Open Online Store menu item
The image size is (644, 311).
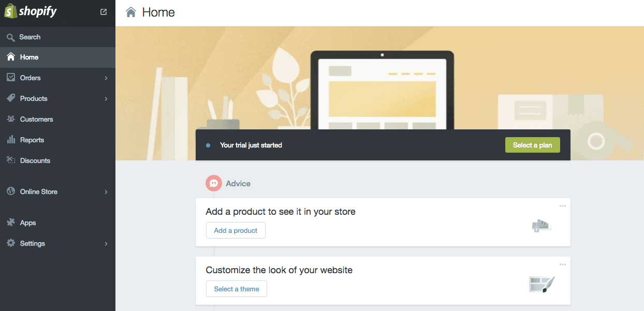point(57,191)
